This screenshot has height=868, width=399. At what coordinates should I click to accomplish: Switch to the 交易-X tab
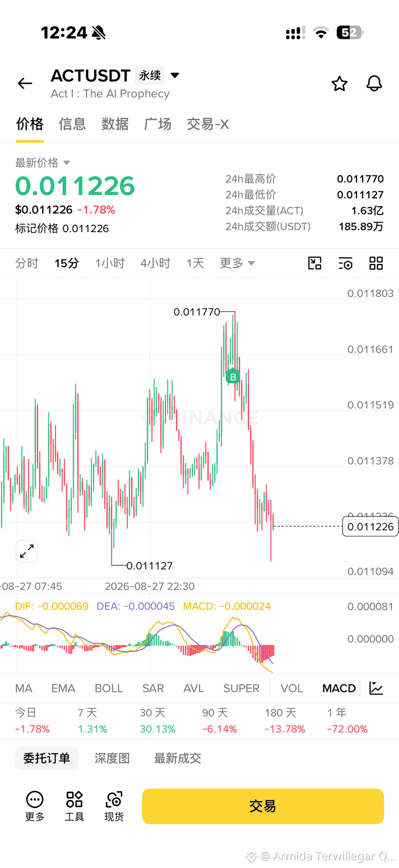click(208, 124)
